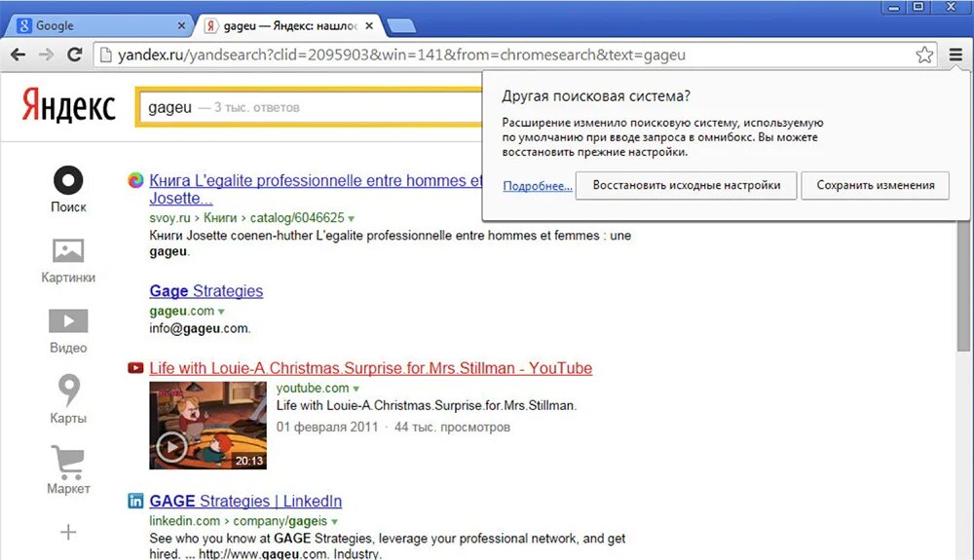This screenshot has width=974, height=560.
Task: Click YouTube favicon beside Life with Louie
Action: coord(135,368)
